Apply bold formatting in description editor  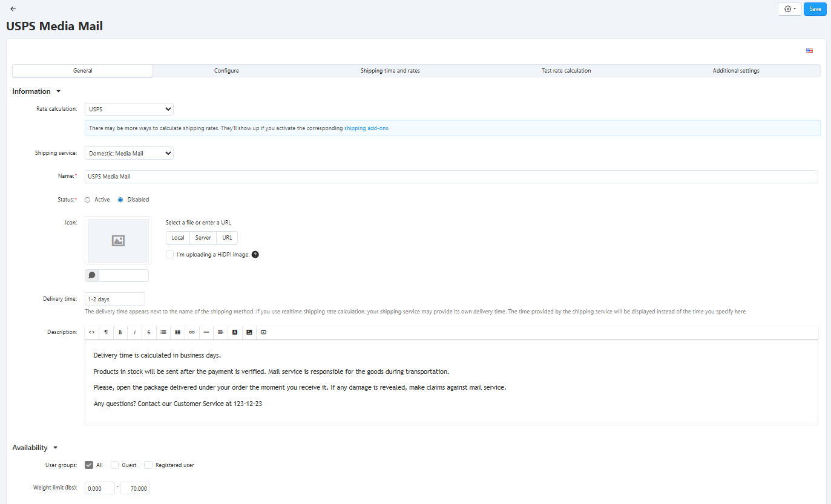click(x=120, y=332)
